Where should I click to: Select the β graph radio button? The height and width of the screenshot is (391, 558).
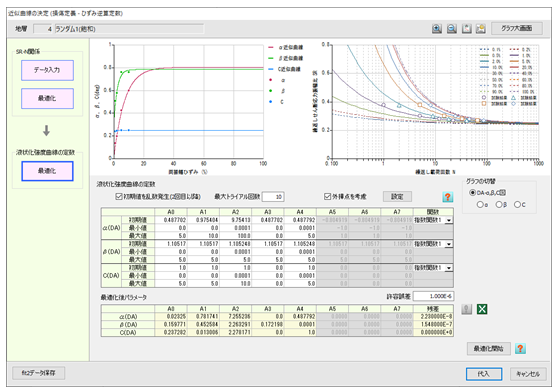pos(499,205)
